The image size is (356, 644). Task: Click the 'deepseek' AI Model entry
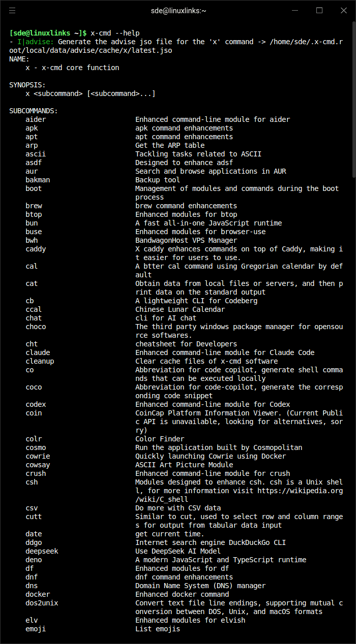(x=42, y=551)
